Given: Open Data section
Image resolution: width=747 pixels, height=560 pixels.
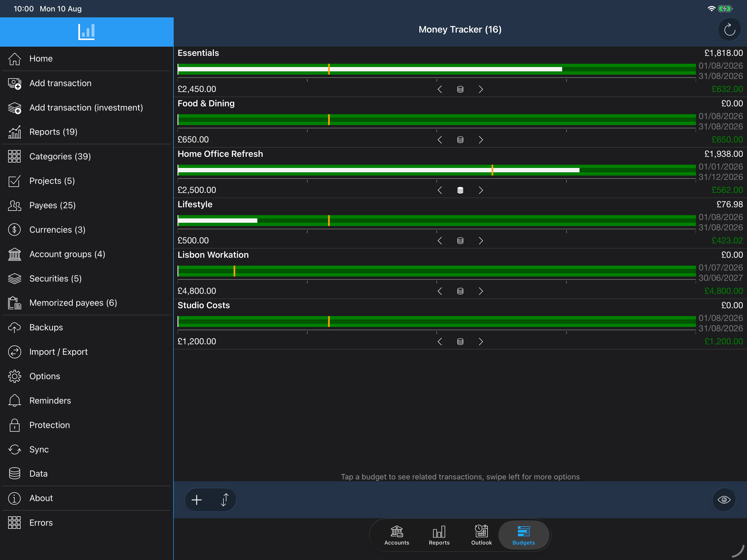Looking at the screenshot, I should [x=86, y=474].
